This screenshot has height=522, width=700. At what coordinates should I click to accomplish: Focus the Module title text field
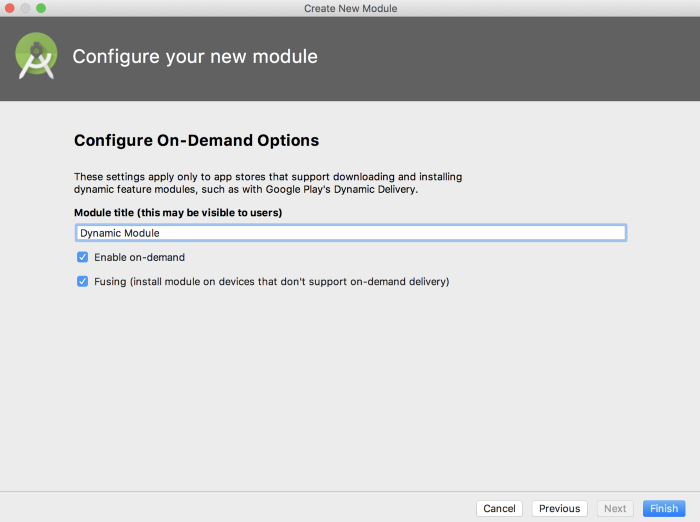350,233
